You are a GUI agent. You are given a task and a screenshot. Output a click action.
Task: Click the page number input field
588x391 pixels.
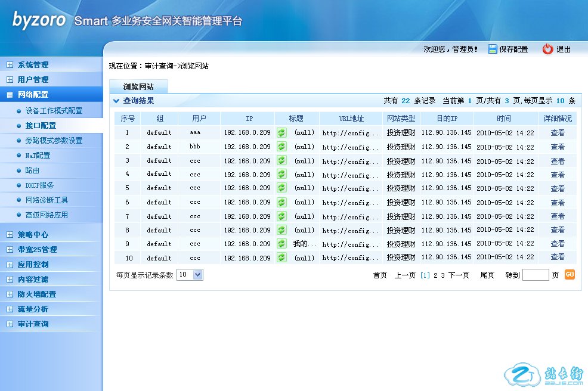(535, 275)
